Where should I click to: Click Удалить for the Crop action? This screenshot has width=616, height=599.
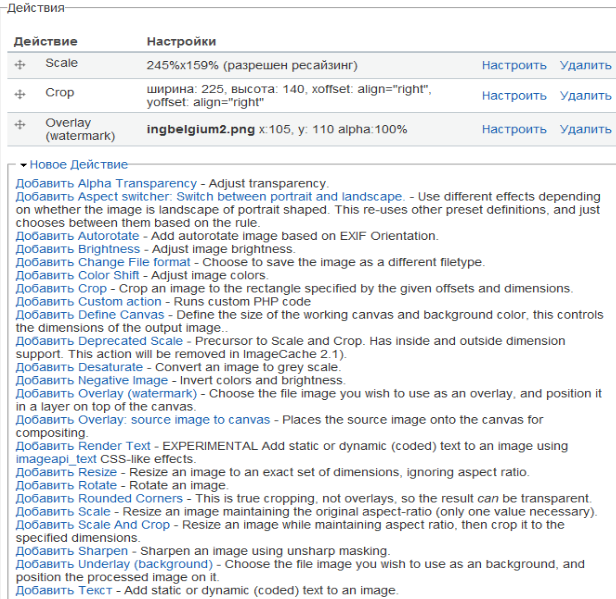pos(585,95)
